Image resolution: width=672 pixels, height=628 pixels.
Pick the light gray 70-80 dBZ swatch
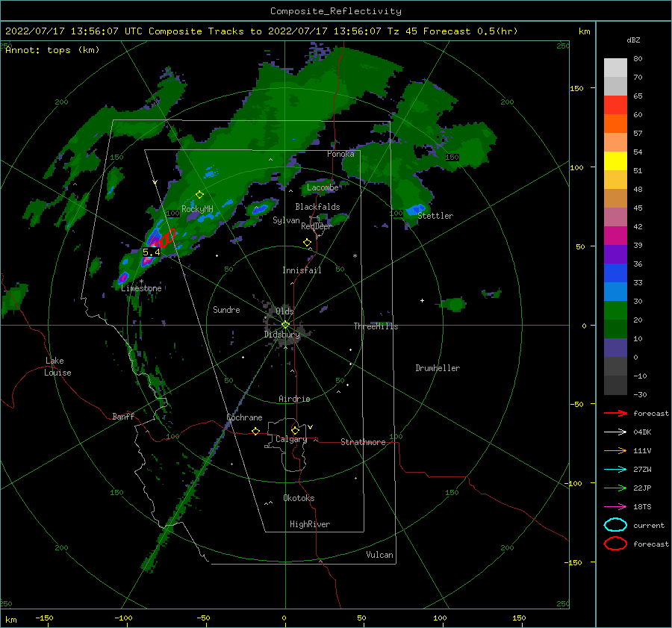click(x=615, y=68)
